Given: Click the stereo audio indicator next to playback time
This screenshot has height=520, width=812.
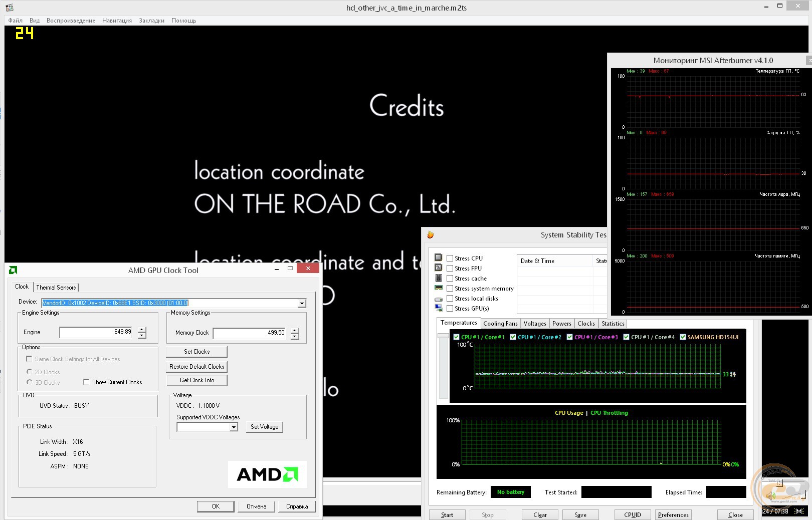Looking at the screenshot, I should (799, 511).
